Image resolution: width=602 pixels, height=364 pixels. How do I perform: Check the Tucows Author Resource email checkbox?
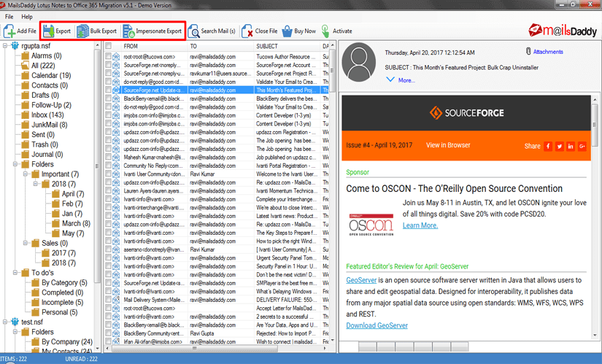108,56
